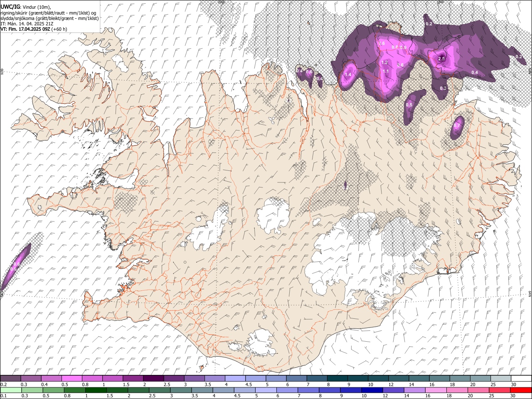Click the light lavender 4–4.5 swatch in upper legend
Image resolution: width=532 pixels, height=399 pixels.
click(235, 379)
